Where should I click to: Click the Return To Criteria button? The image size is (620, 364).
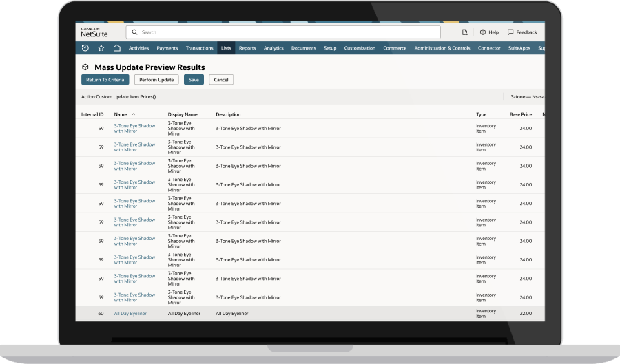(105, 80)
